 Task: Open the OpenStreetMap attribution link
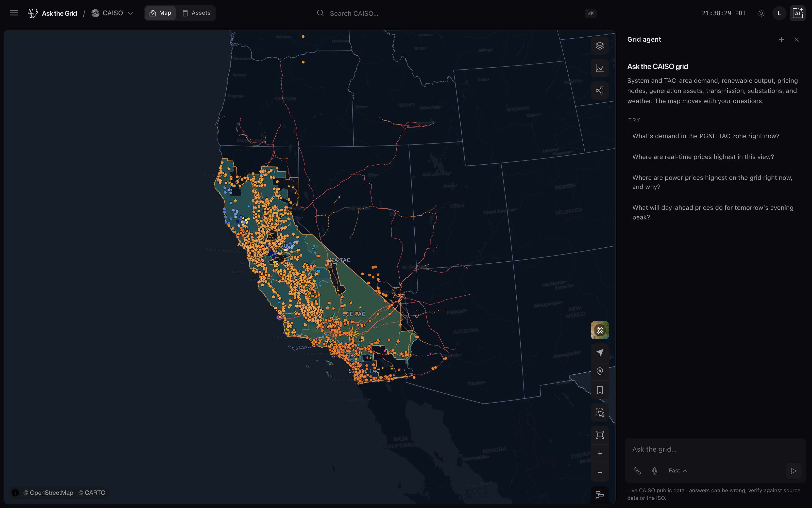(48, 493)
